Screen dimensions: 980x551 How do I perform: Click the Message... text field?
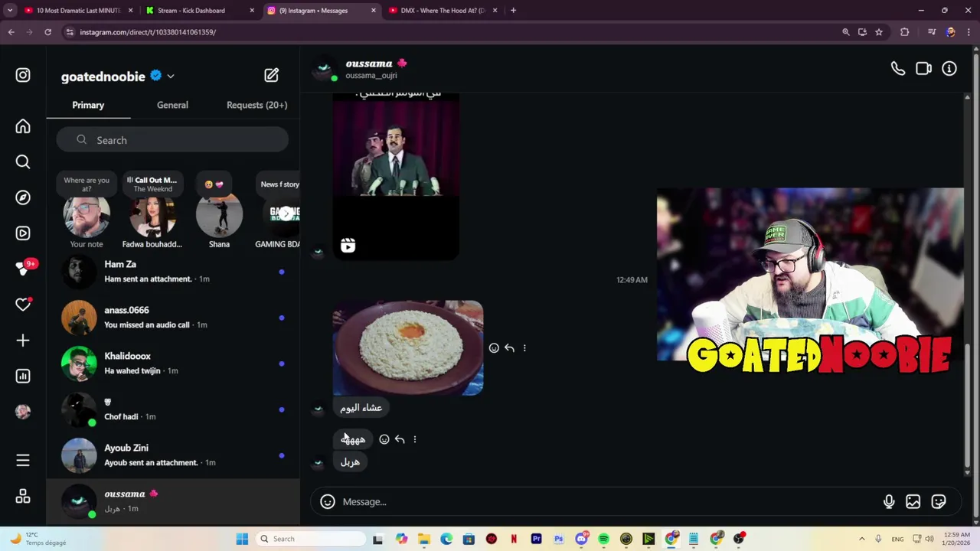point(609,502)
